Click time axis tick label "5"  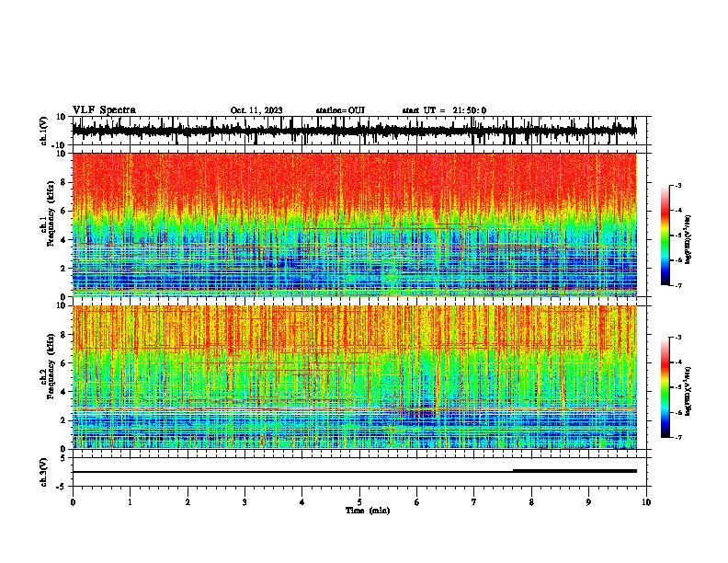[359, 502]
